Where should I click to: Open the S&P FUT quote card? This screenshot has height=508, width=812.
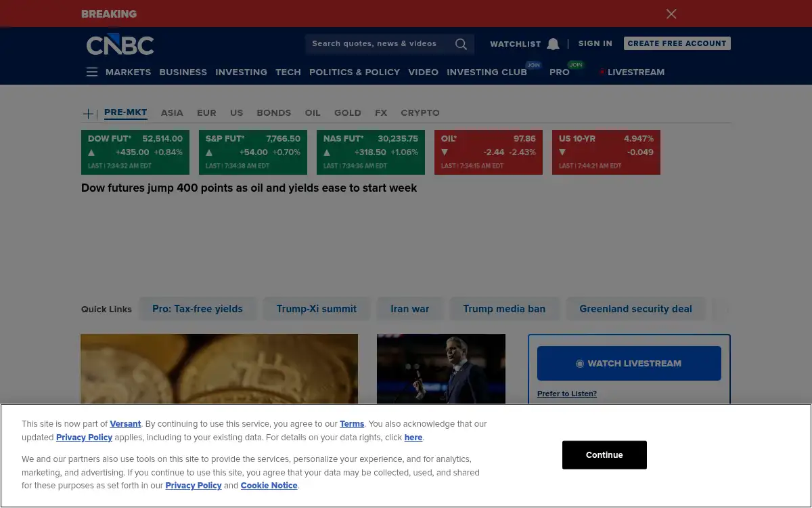(253, 152)
